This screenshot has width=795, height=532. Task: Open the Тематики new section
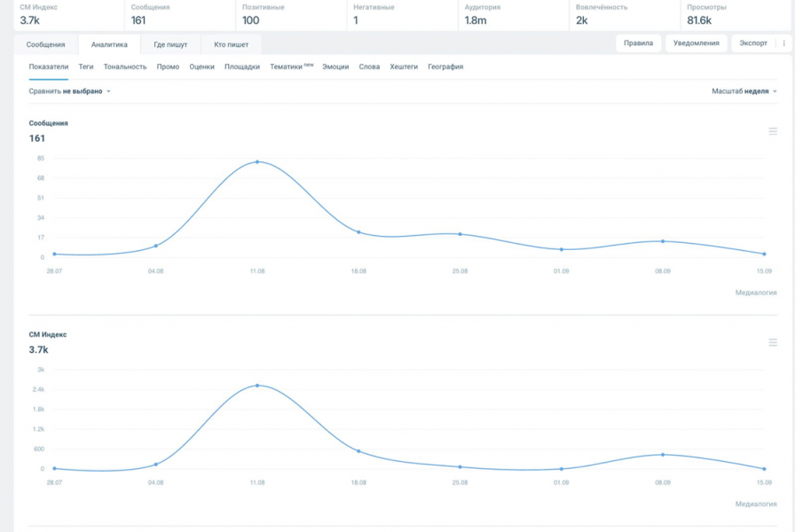[x=291, y=66]
